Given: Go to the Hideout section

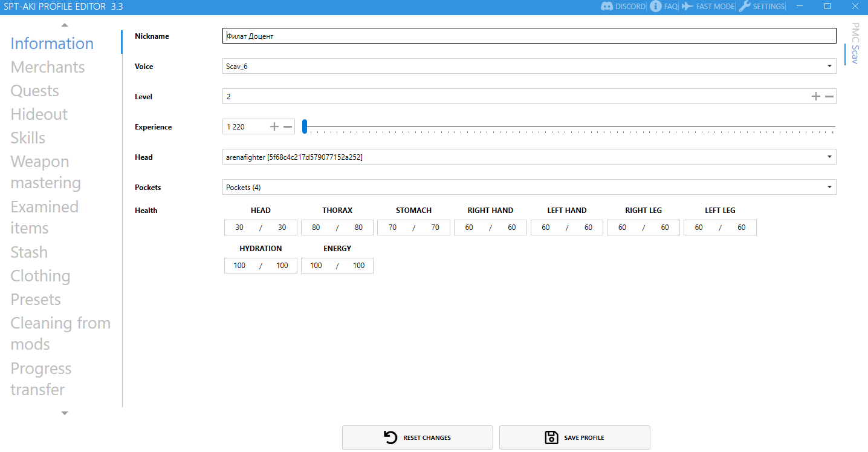Looking at the screenshot, I should pyautogui.click(x=39, y=114).
